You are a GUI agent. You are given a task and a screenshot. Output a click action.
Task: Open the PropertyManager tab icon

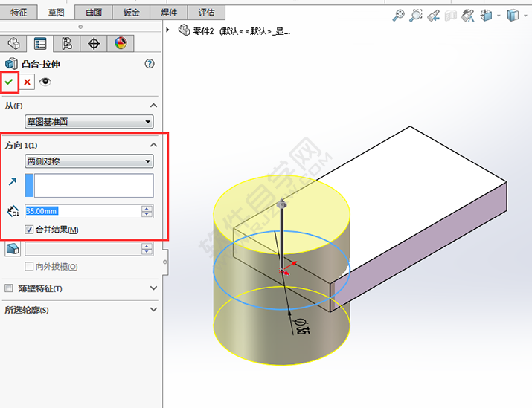(x=40, y=43)
